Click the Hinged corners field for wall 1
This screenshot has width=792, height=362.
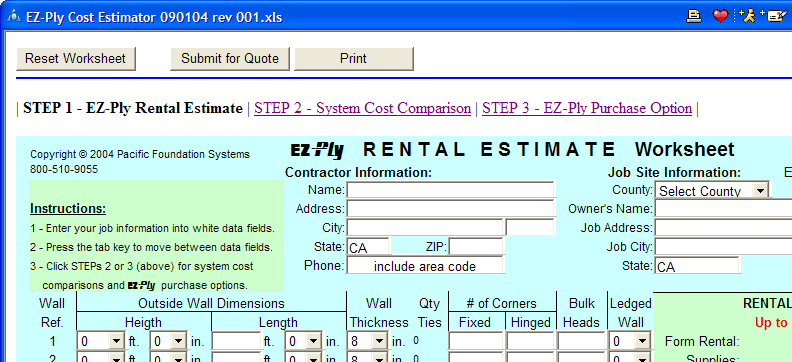530,341
